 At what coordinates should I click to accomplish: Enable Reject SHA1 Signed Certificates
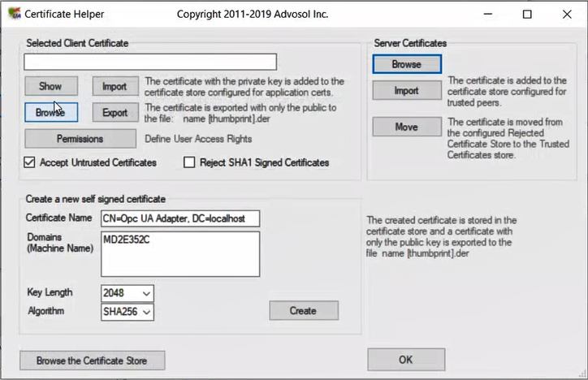coord(190,162)
